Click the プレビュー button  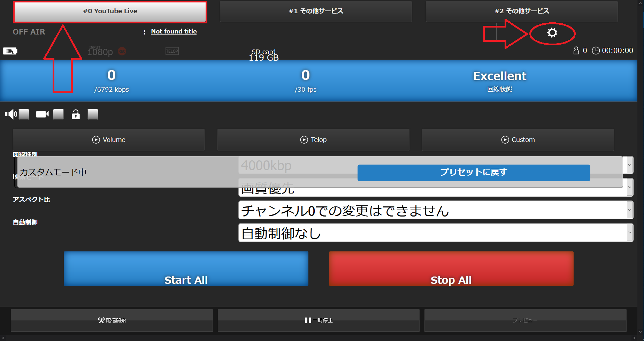525,320
